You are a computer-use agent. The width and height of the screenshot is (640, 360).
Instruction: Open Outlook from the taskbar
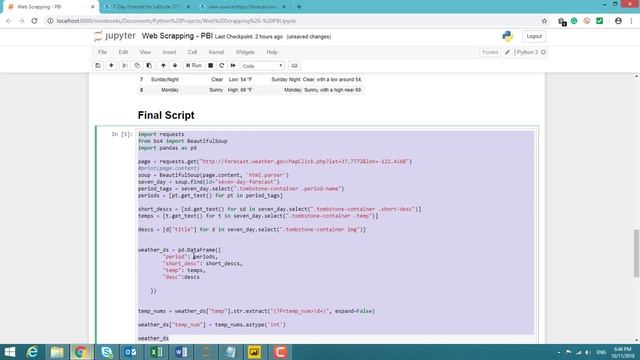point(131,352)
